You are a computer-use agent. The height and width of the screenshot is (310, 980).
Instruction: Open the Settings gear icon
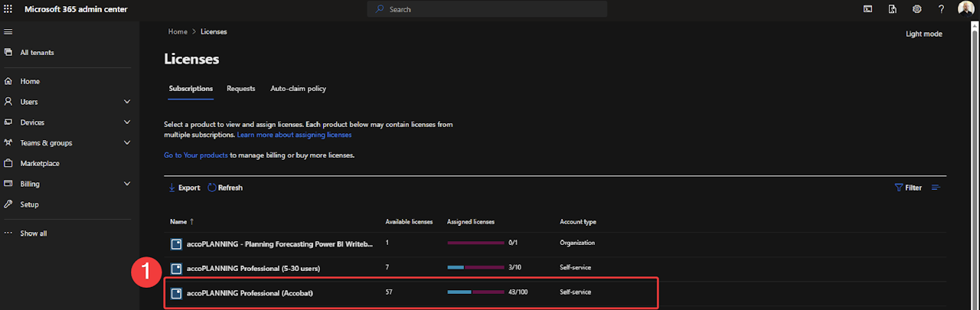916,9
